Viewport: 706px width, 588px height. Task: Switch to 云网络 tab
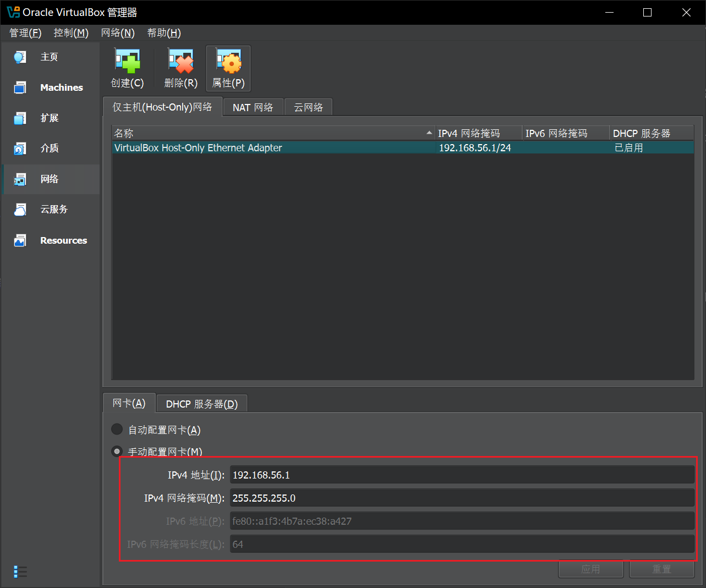tap(308, 108)
